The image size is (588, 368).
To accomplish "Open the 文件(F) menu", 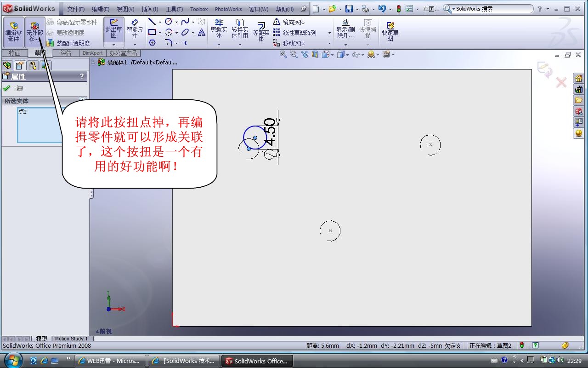I will 76,9.
